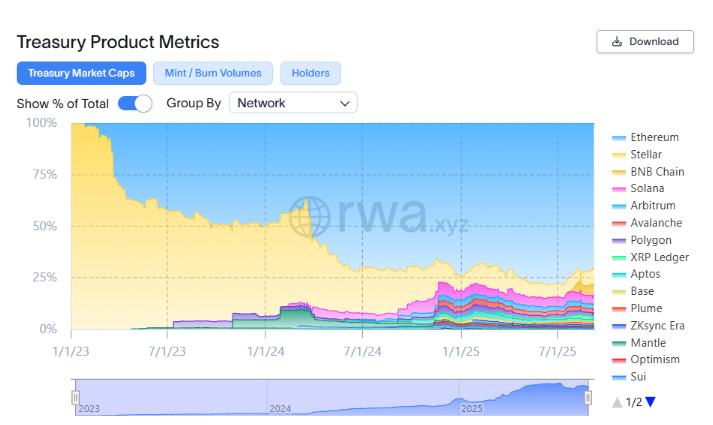
Task: Click the Avalanche legend icon
Action: (618, 223)
